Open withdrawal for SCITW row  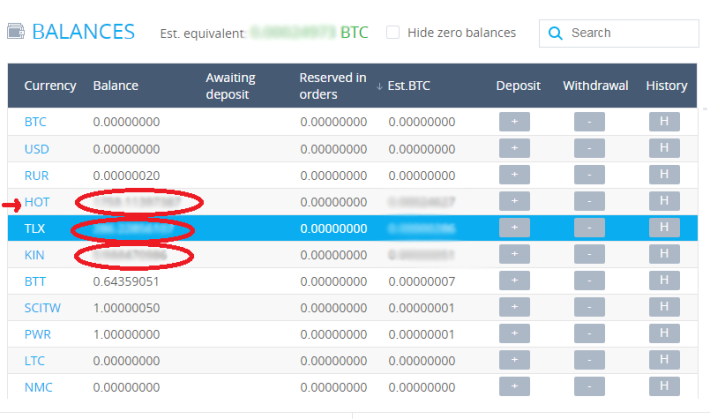coord(589,308)
